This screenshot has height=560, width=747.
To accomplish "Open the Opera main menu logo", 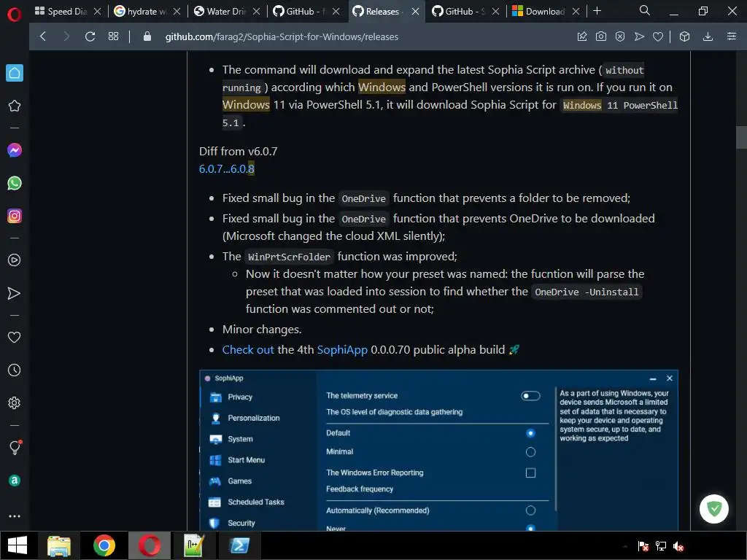I will 15,15.
